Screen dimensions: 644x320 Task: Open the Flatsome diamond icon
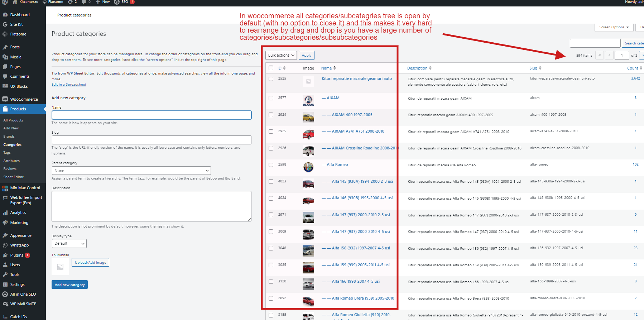click(x=5, y=34)
